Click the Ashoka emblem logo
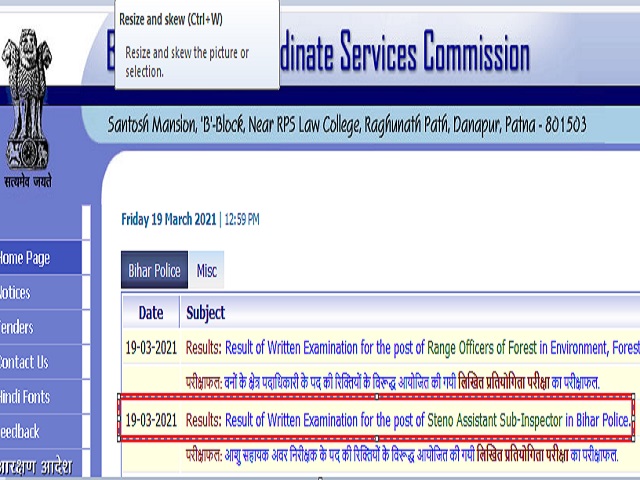640x480 pixels. pyautogui.click(x=27, y=100)
